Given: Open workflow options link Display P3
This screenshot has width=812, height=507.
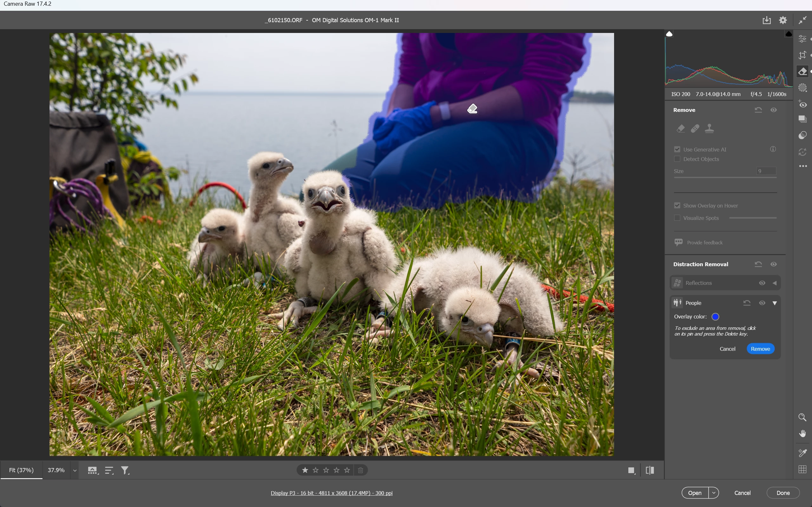Looking at the screenshot, I should click(x=331, y=493).
